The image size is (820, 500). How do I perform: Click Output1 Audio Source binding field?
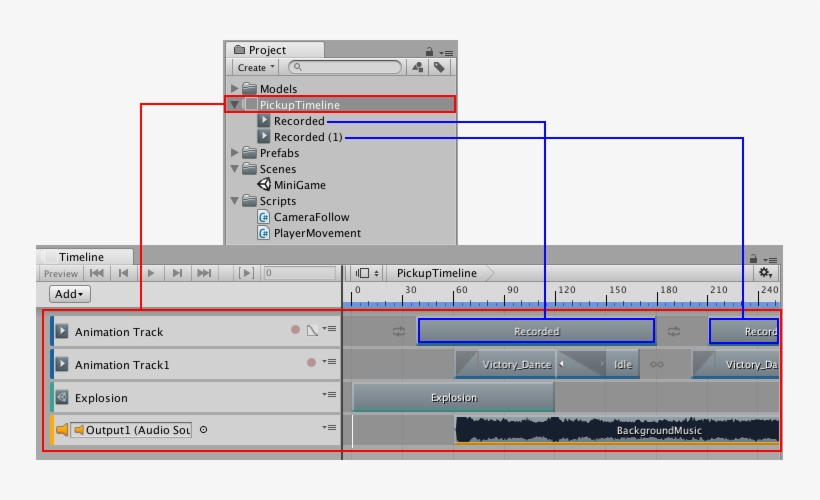[131, 430]
